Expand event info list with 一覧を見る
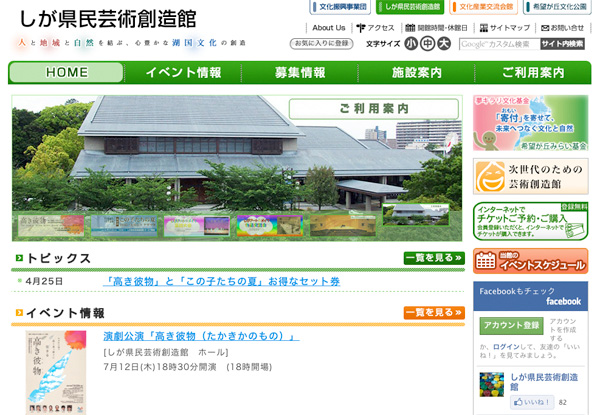The height and width of the screenshot is (415, 600). [x=434, y=313]
